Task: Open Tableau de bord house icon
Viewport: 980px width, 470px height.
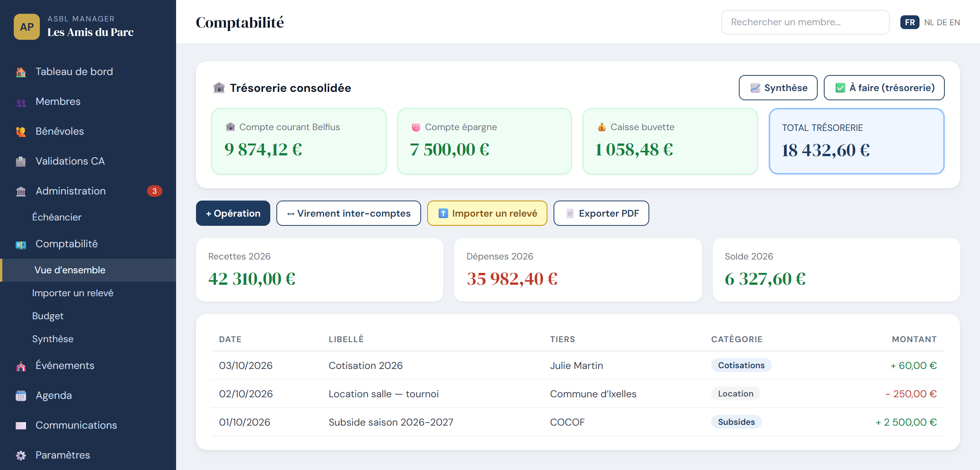Action: 21,72
